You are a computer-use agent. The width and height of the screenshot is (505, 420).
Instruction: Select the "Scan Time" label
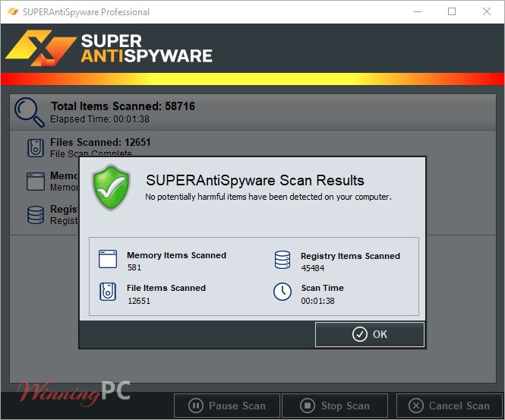pyautogui.click(x=323, y=288)
